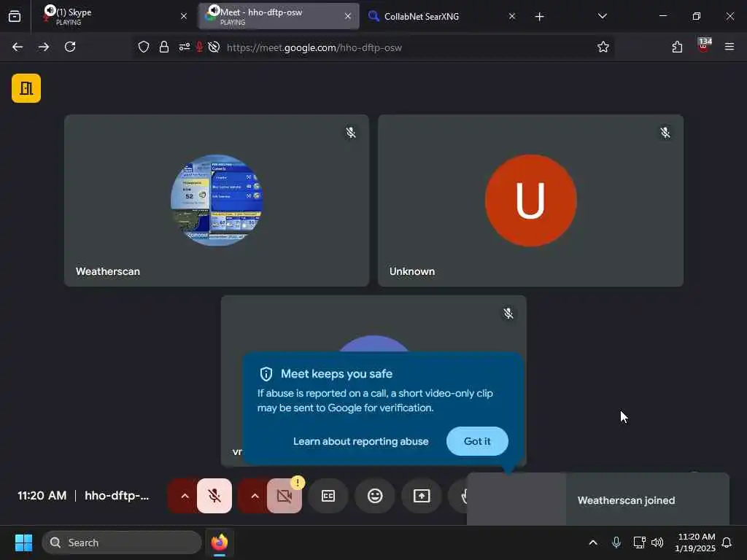This screenshot has width=747, height=560.
Task: Show hidden system tray icons
Action: [x=593, y=542]
